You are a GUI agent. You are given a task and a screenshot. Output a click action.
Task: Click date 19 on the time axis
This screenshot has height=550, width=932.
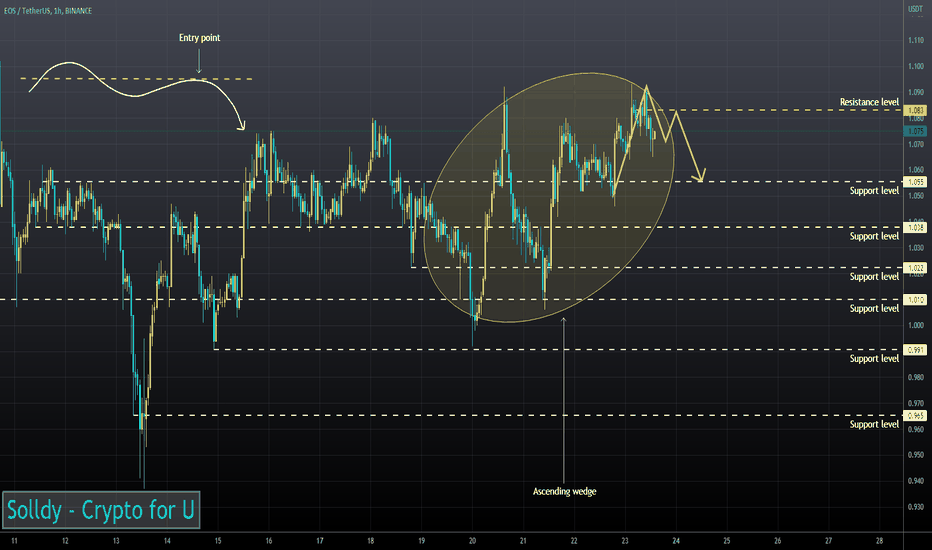pyautogui.click(x=421, y=541)
